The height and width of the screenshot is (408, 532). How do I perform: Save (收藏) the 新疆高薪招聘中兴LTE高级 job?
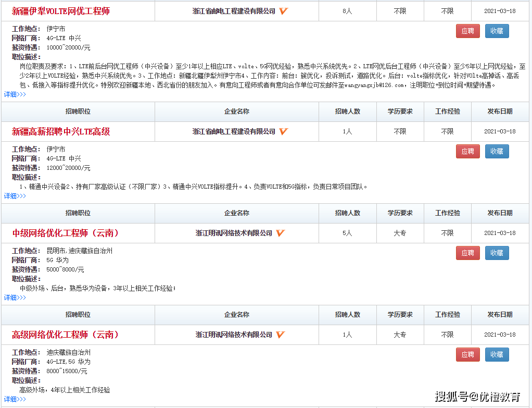pyautogui.click(x=497, y=151)
